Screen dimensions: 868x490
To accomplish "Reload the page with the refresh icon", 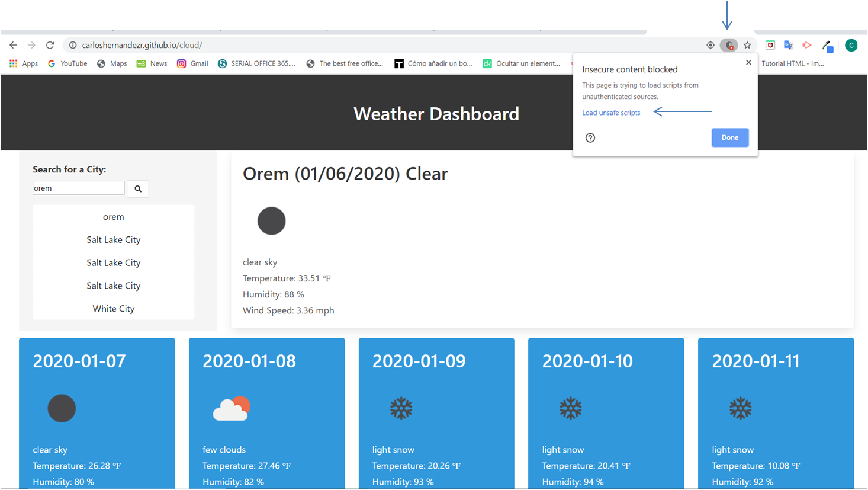I will (50, 45).
